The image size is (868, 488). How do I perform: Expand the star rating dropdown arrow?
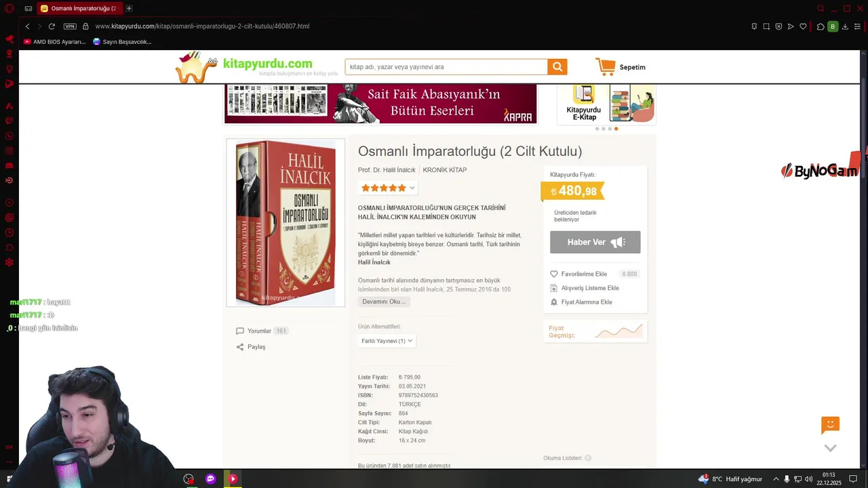[412, 188]
